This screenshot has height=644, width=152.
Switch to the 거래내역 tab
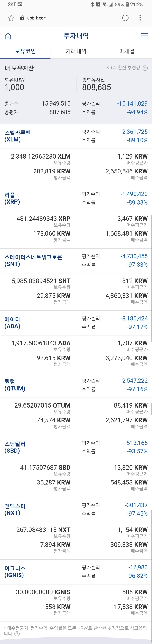pyautogui.click(x=76, y=51)
